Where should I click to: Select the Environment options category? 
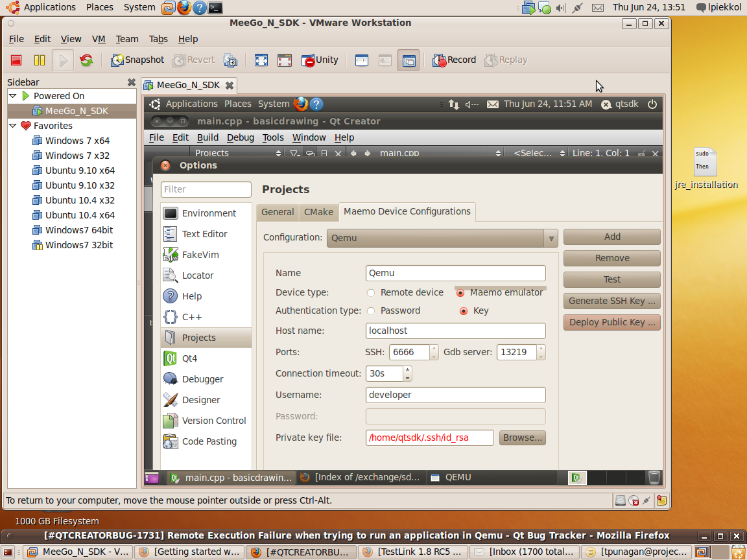point(206,213)
